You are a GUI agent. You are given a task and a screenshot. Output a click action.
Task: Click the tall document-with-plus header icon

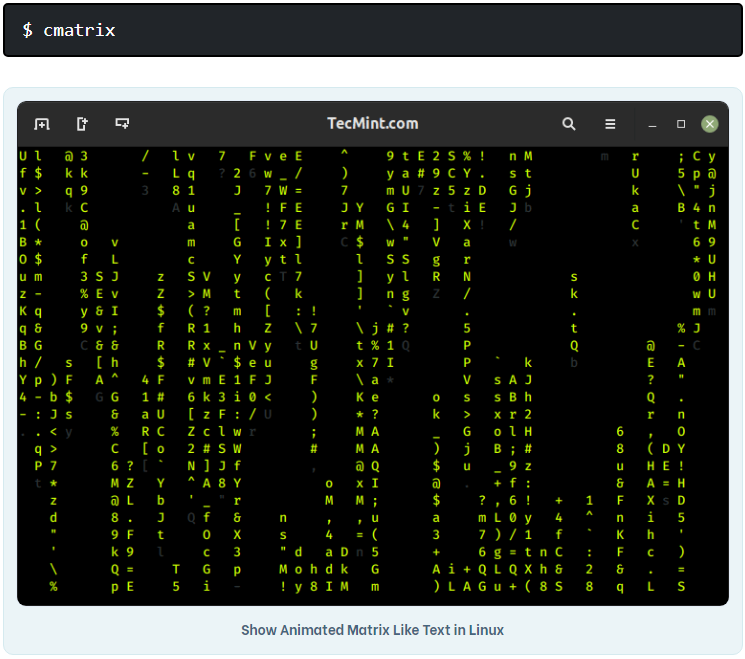point(82,124)
